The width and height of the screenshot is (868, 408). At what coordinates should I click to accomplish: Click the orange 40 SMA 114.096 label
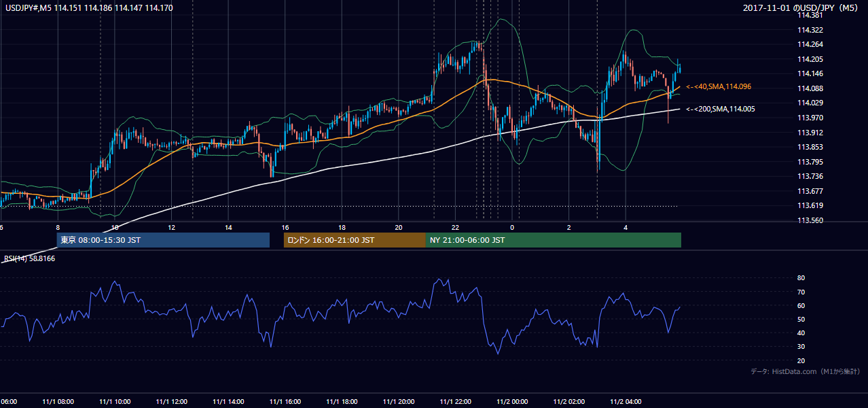pyautogui.click(x=718, y=87)
